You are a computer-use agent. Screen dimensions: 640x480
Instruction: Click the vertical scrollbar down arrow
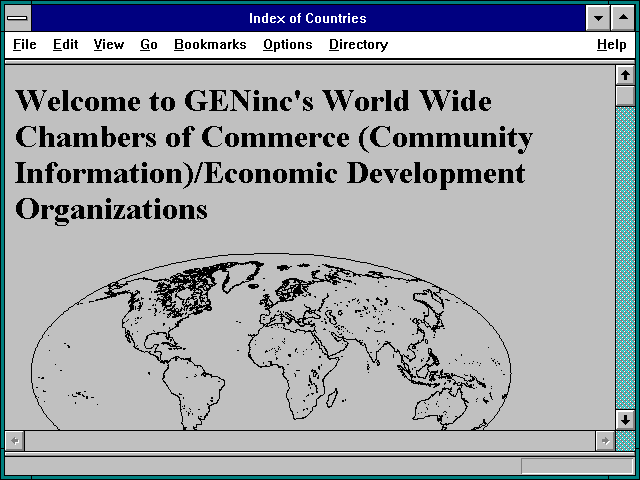click(x=625, y=420)
